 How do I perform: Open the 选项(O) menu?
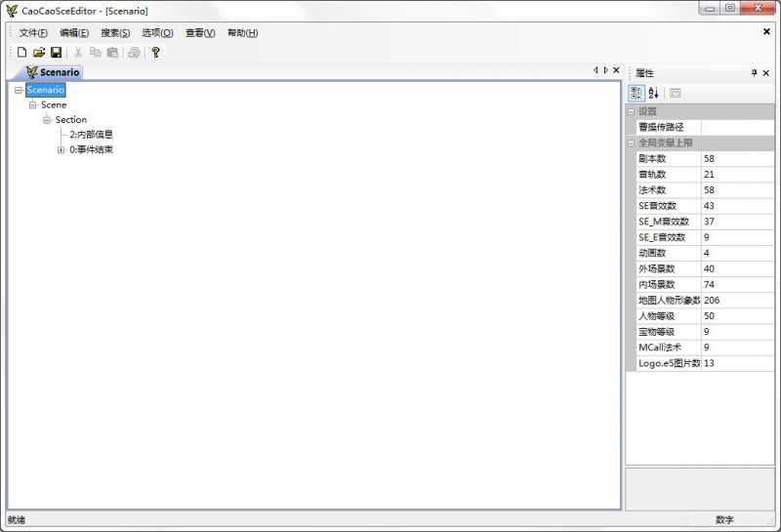click(x=157, y=32)
